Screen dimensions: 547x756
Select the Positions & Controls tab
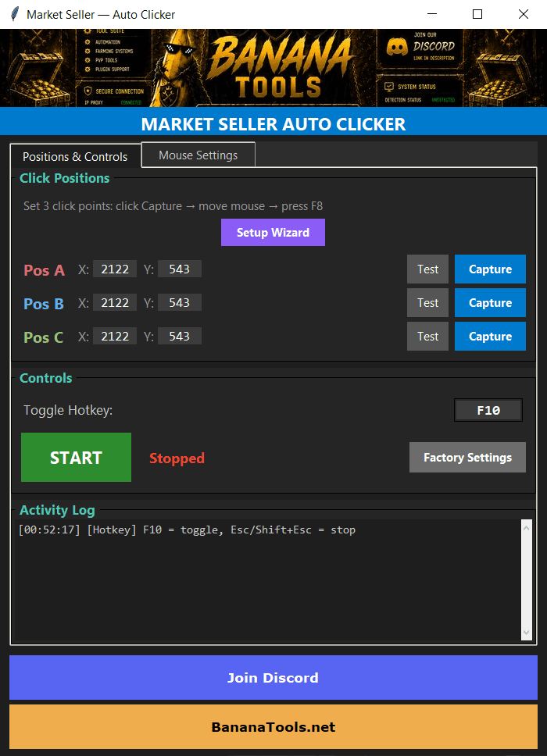[x=75, y=156]
